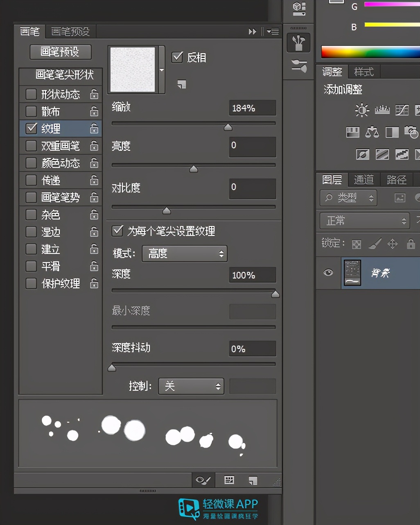Viewport: 420px width, 525px height.
Task: Click 添加调整 in the Adjustments panel
Action: tap(342, 89)
